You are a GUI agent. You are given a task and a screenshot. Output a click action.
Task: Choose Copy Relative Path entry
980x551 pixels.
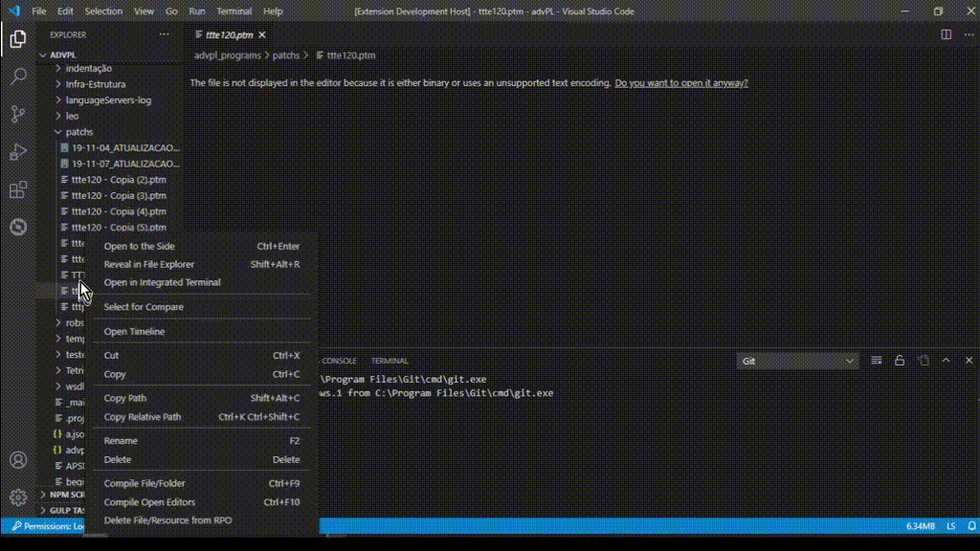tap(201, 417)
